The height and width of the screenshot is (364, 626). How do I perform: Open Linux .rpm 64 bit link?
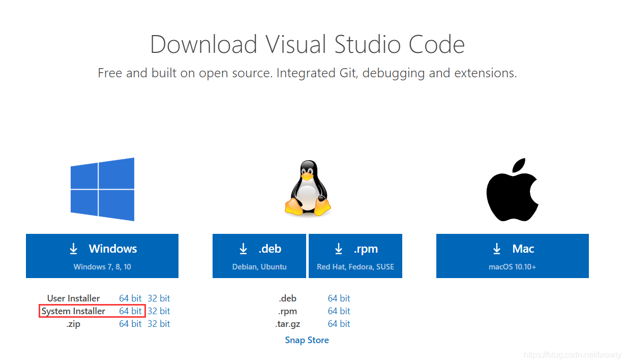[x=339, y=311]
